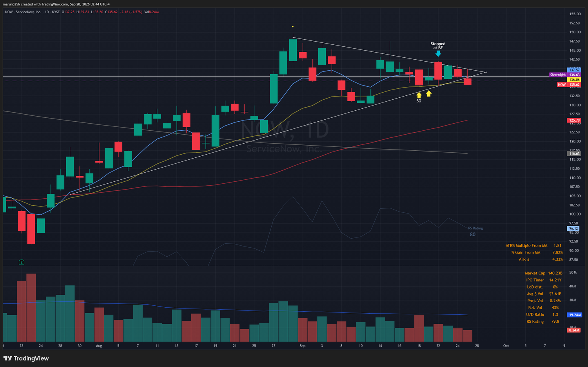This screenshot has height=367, width=588.
Task: Click the blue 137.57 price label
Action: tap(574, 70)
